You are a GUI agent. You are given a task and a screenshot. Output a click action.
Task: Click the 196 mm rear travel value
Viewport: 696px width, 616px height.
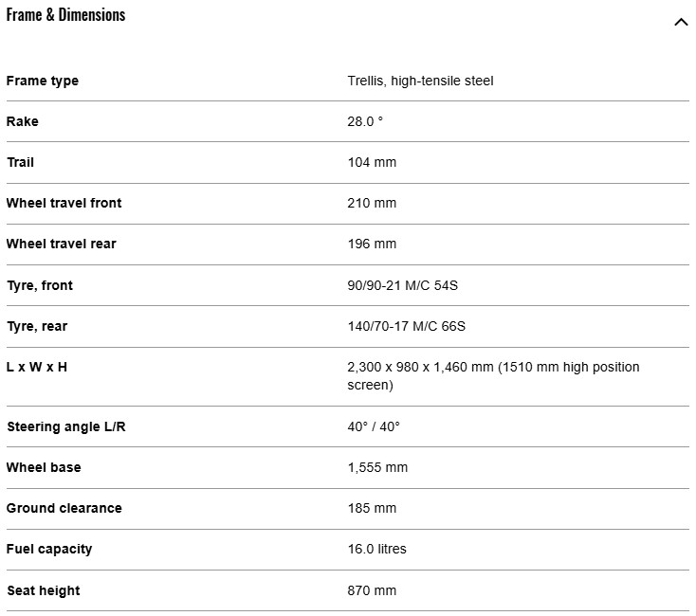(372, 244)
